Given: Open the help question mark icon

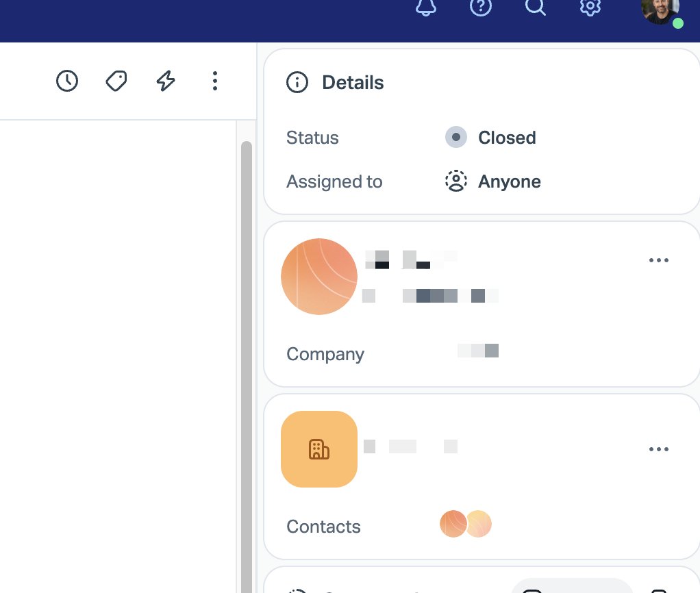Looking at the screenshot, I should coord(481,7).
